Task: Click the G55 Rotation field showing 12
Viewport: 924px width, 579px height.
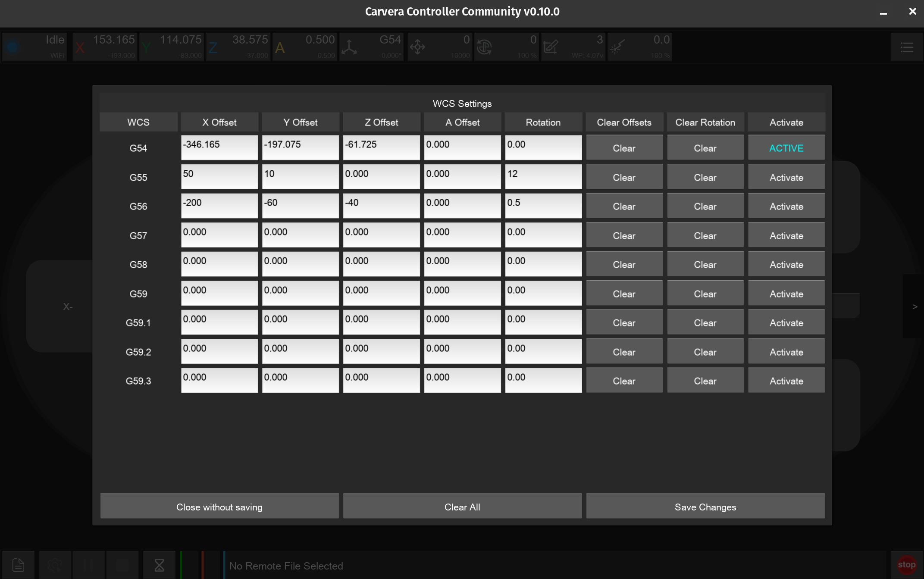Action: pos(543,176)
